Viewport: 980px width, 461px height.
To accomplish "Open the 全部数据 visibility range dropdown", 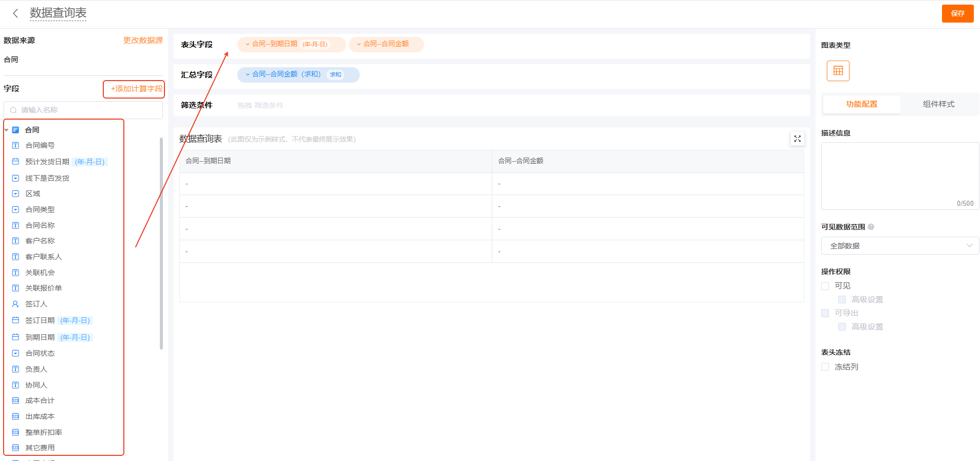I will pos(900,246).
